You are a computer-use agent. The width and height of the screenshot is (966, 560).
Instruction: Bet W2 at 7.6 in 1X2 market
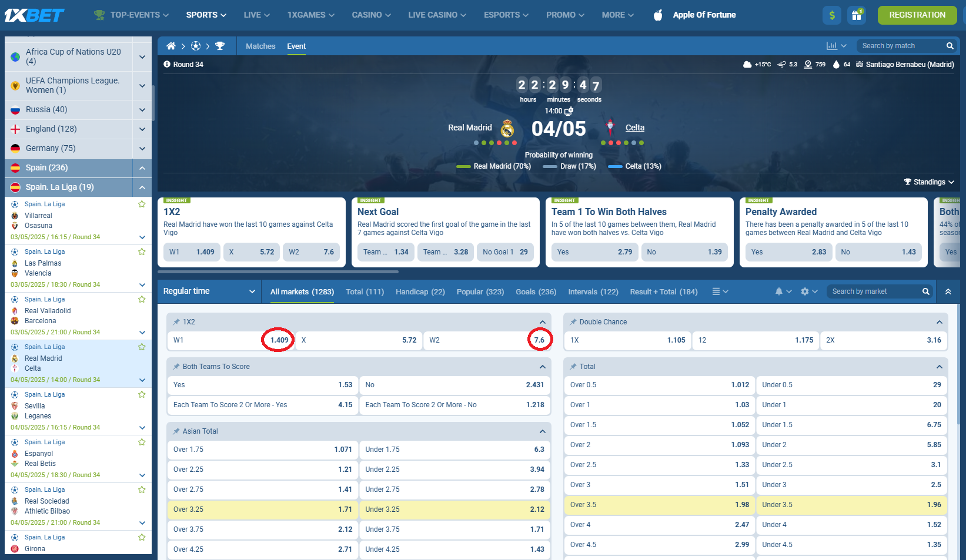point(487,340)
